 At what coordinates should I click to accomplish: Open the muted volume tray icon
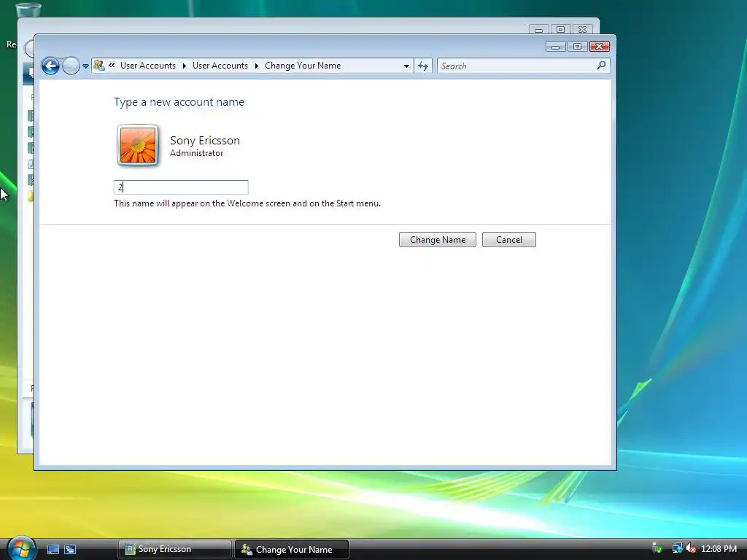click(690, 548)
